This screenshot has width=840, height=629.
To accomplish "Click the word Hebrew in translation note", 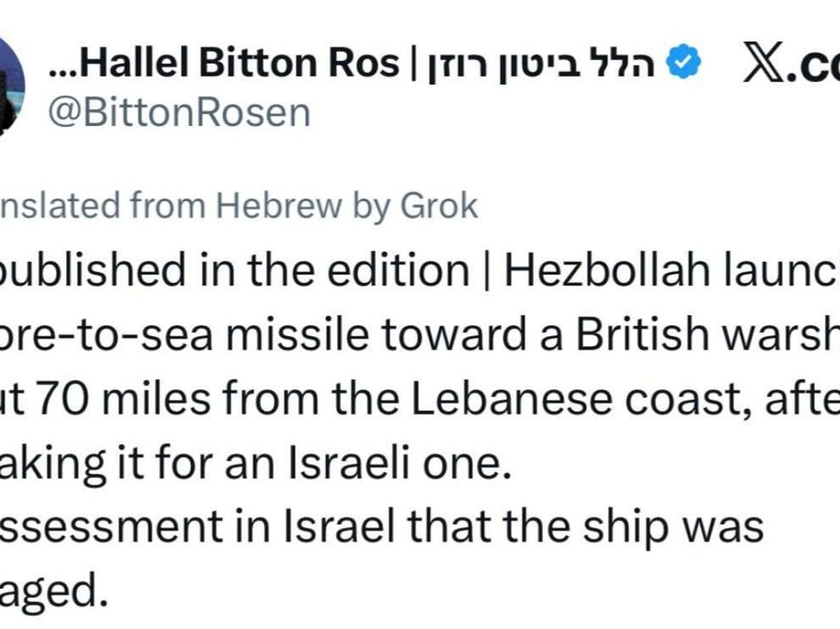I will point(279,205).
